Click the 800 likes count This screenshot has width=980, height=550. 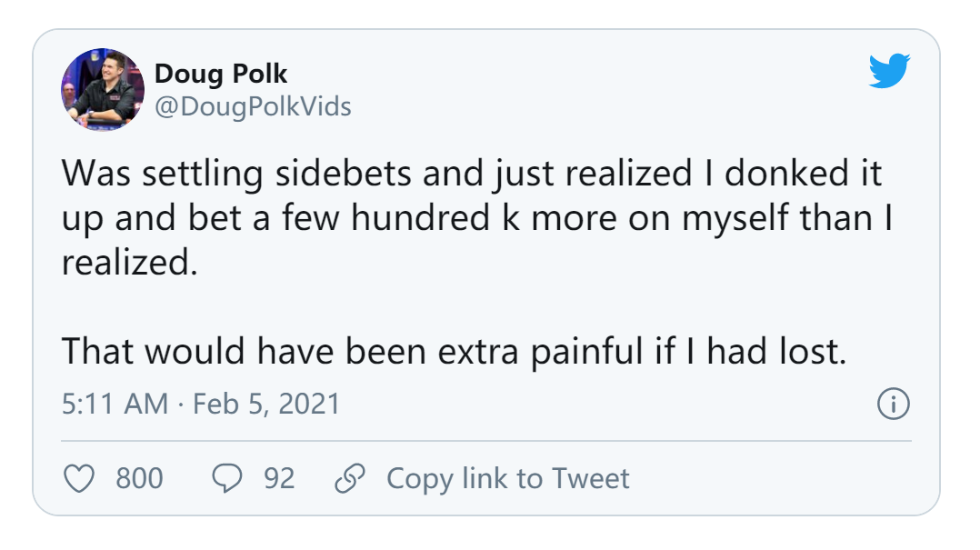(139, 478)
